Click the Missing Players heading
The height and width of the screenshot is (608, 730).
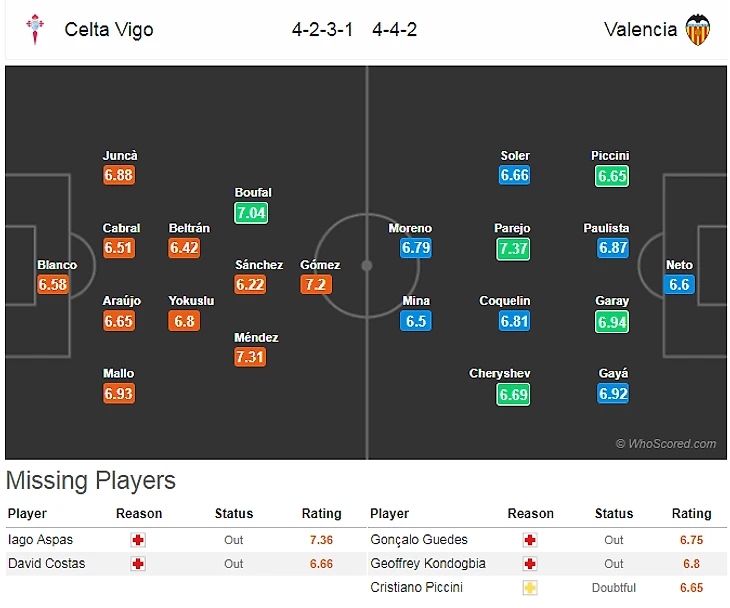coord(91,481)
